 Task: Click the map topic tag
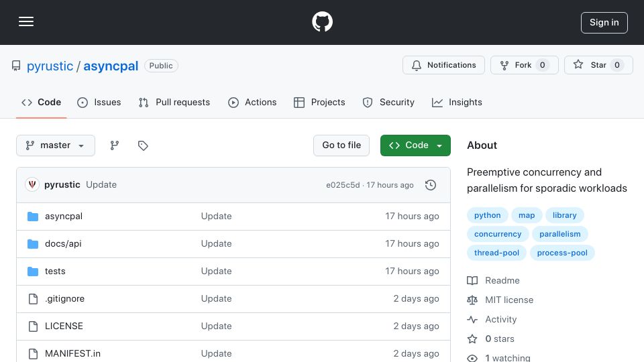(527, 215)
